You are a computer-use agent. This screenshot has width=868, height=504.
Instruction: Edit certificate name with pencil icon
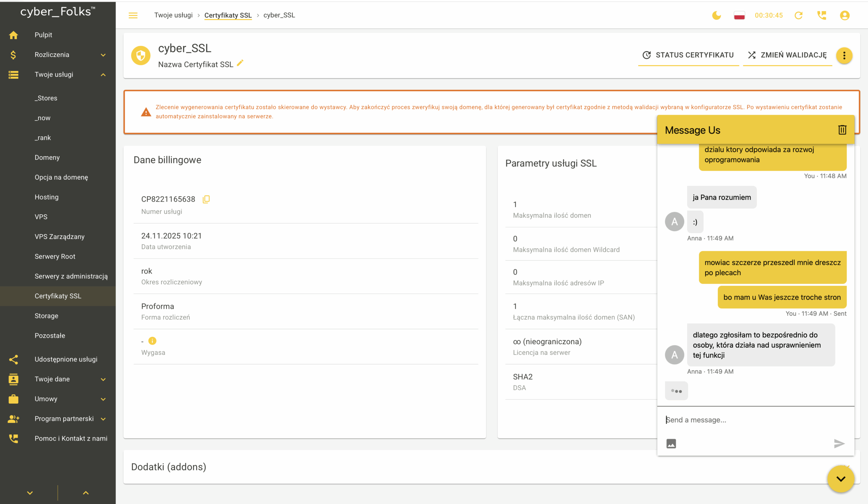240,63
